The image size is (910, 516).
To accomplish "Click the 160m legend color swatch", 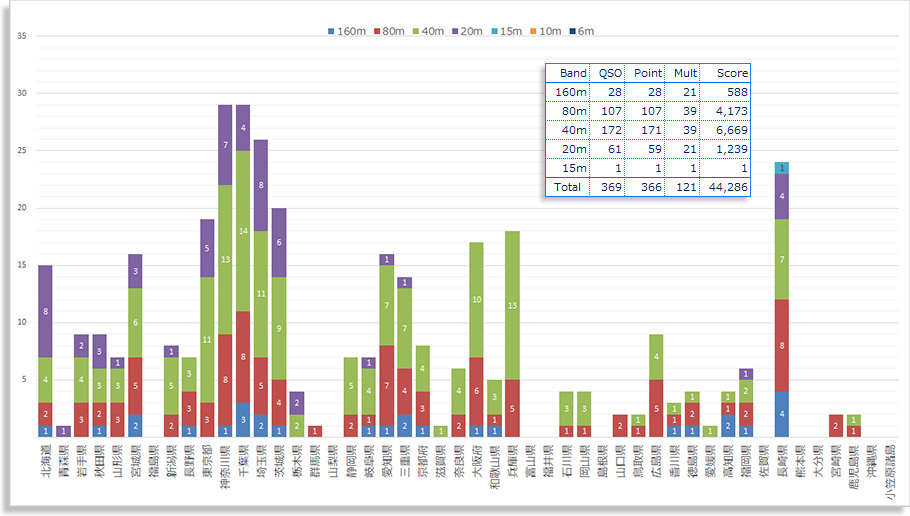I will pos(332,31).
